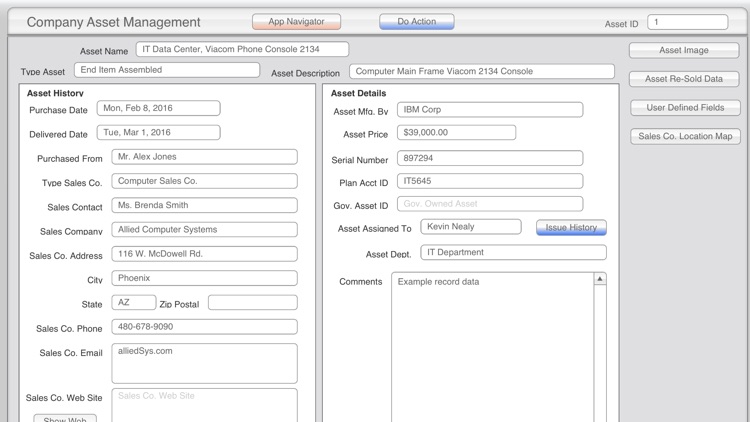Edit the Asset Price field
Image resolution: width=750 pixels, height=422 pixels.
(456, 132)
